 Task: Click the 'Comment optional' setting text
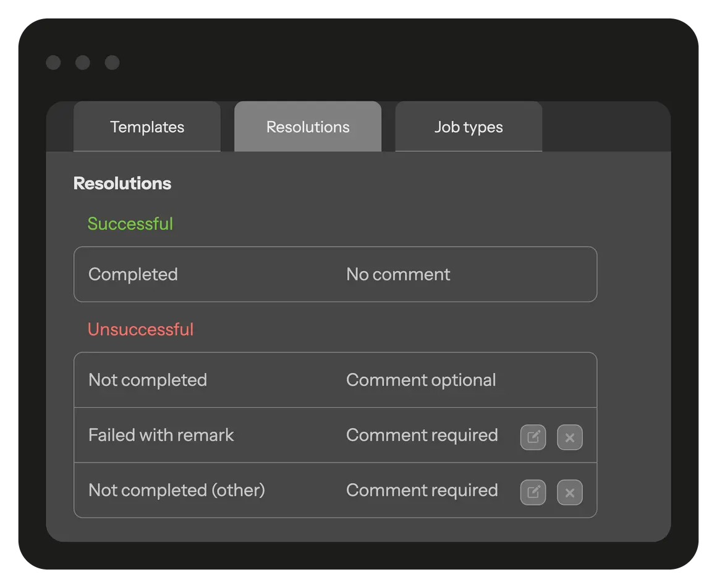click(421, 380)
